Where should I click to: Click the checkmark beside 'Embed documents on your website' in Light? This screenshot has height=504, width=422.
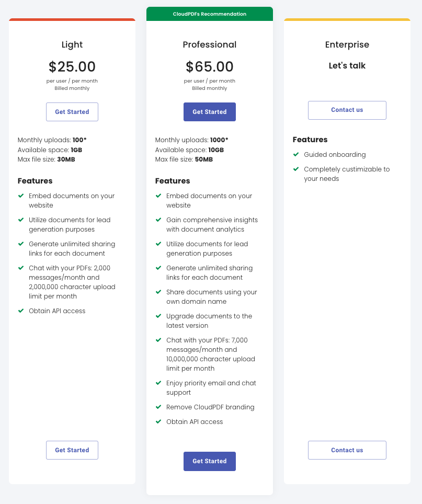coord(20,196)
